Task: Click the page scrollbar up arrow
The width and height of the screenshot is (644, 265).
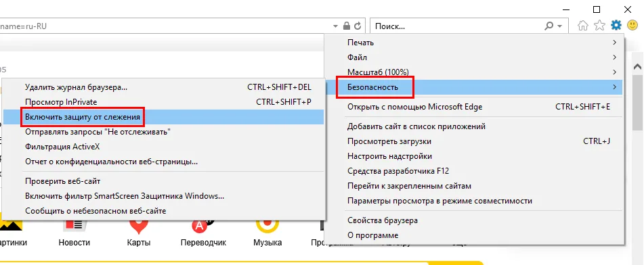Action: 638,67
